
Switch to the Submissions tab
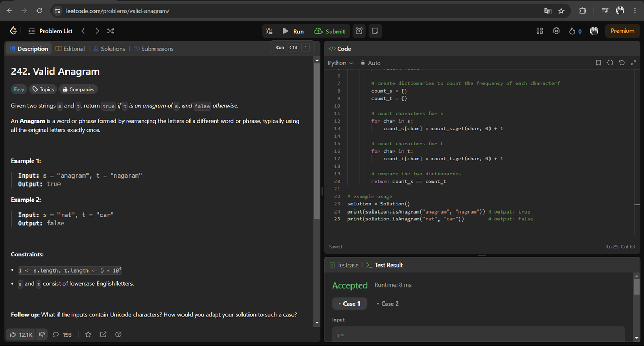pyautogui.click(x=153, y=49)
